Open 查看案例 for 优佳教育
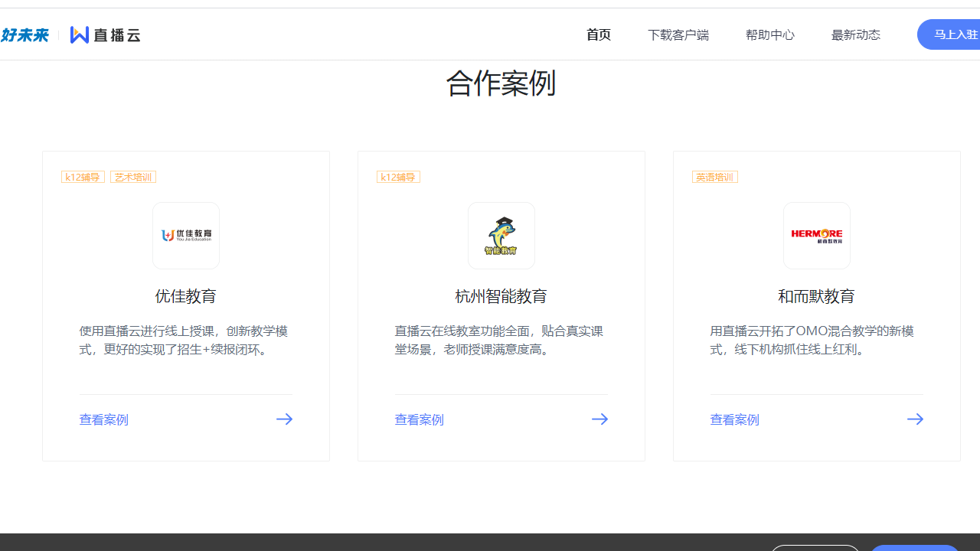 point(103,419)
